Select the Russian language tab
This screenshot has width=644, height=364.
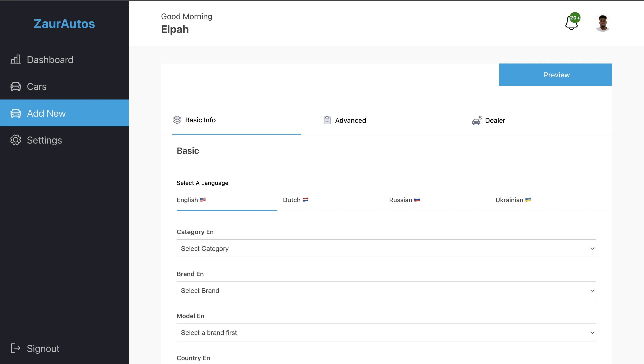click(404, 200)
